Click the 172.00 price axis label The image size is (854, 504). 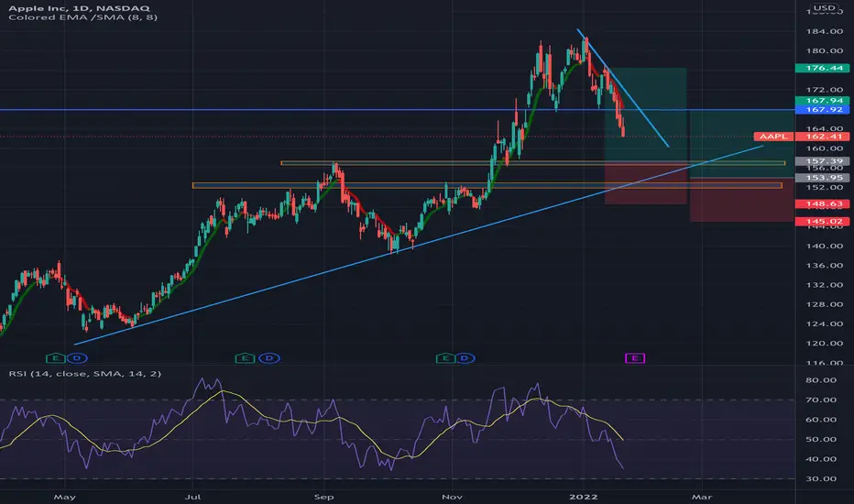tap(824, 90)
